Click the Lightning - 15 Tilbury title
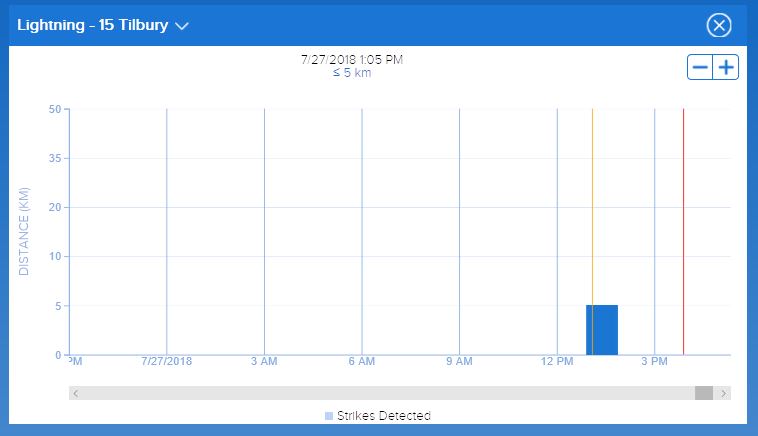This screenshot has height=436, width=758. (x=92, y=26)
